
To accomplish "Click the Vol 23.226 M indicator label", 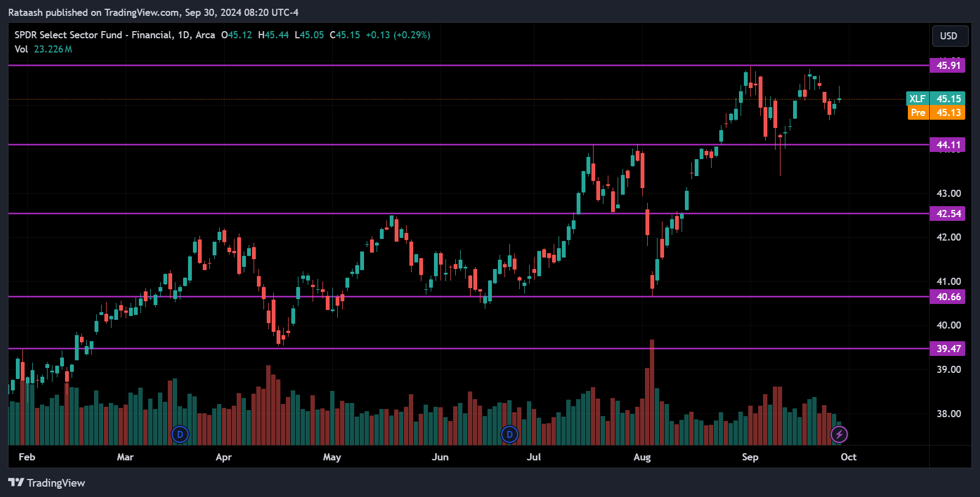I will click(43, 49).
